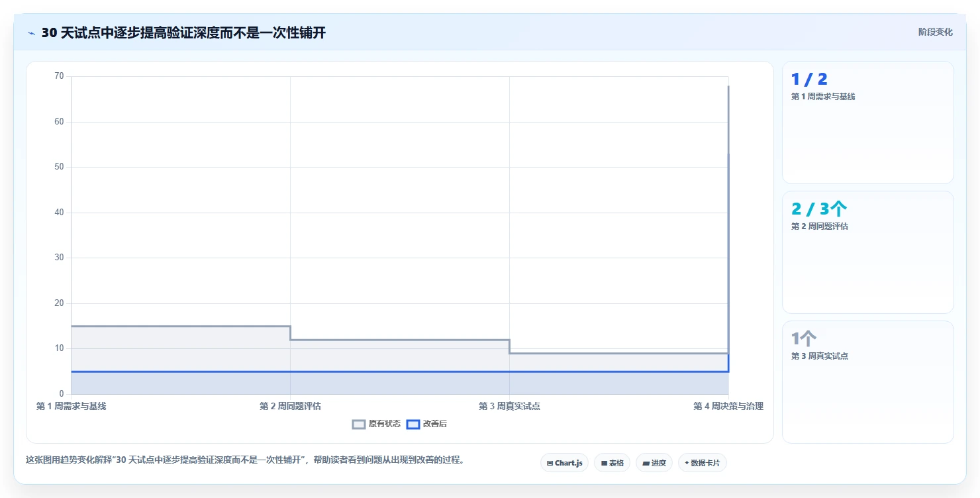Click 第 2 周问题评估 caption in second card
The width and height of the screenshot is (980, 498).
pos(820,226)
